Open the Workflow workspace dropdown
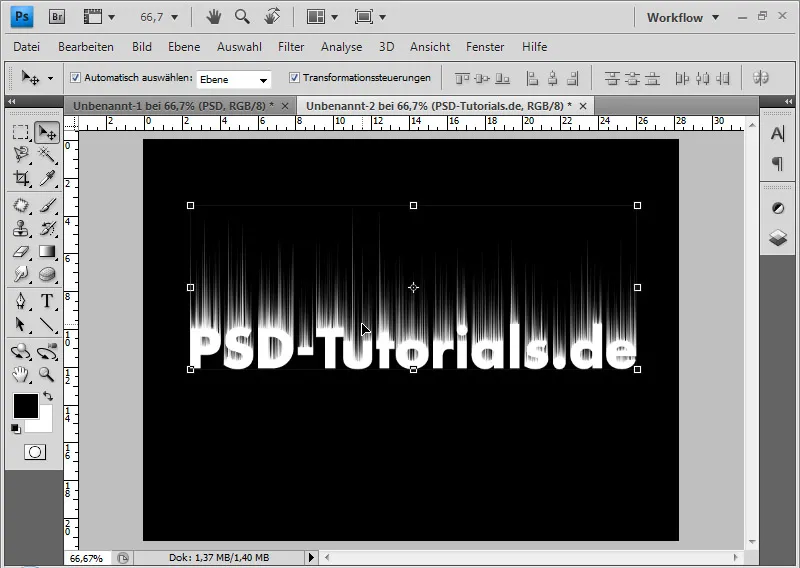Image resolution: width=800 pixels, height=568 pixels. click(x=683, y=17)
